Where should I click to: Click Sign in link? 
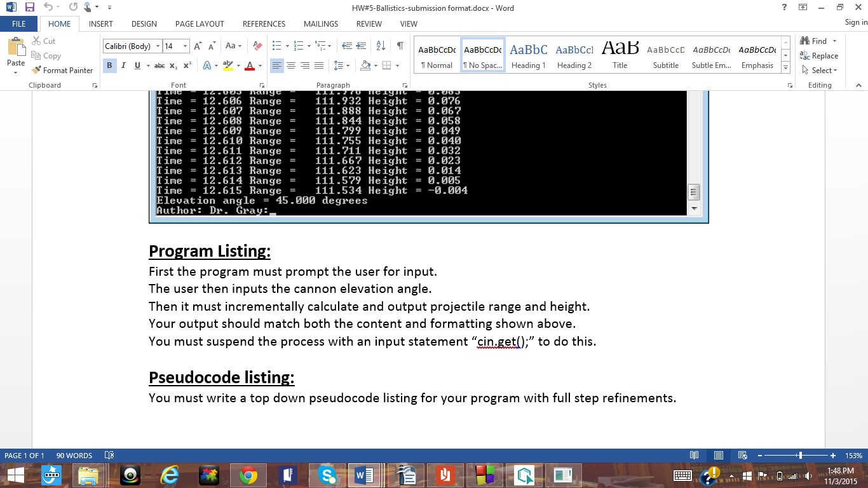pyautogui.click(x=856, y=23)
